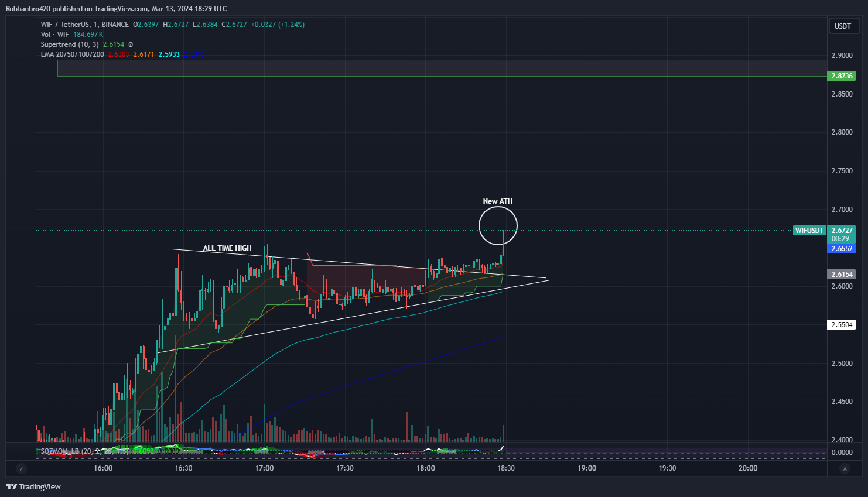
Task: Click the gray 2.6154 Supertrend price label
Action: [842, 275]
